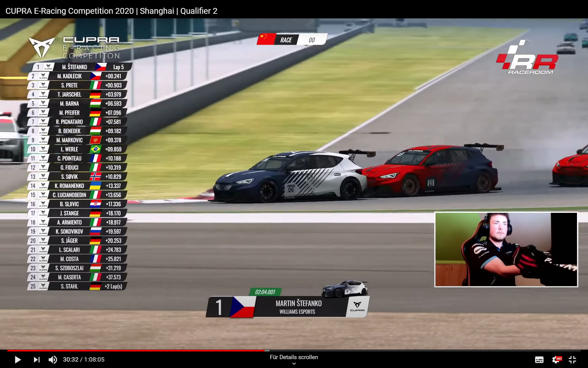This screenshot has height=368, width=588.
Task: Click the Norwegian flag beside S. SØVIK
Action: pos(95,177)
